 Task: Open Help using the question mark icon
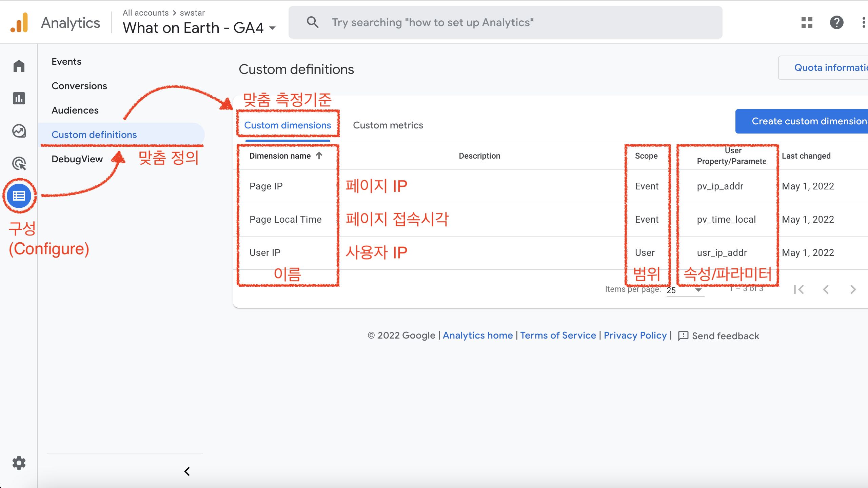[x=836, y=22]
